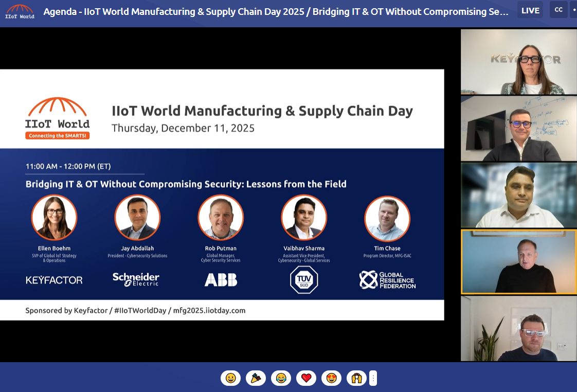Open more reactions vertical dots menu

click(373, 378)
